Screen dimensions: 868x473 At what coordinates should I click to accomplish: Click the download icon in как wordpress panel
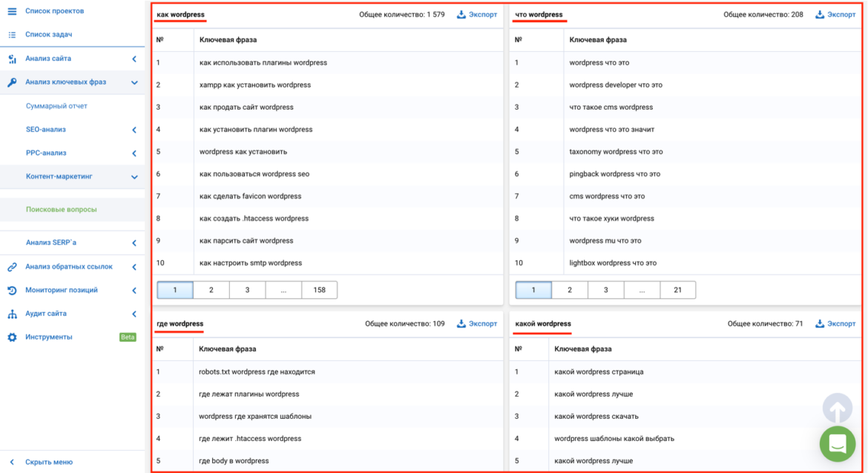[x=461, y=14]
